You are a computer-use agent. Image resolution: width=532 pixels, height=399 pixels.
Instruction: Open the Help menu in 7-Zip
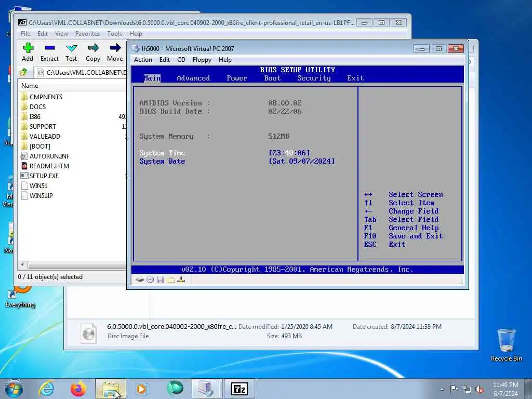[136, 34]
